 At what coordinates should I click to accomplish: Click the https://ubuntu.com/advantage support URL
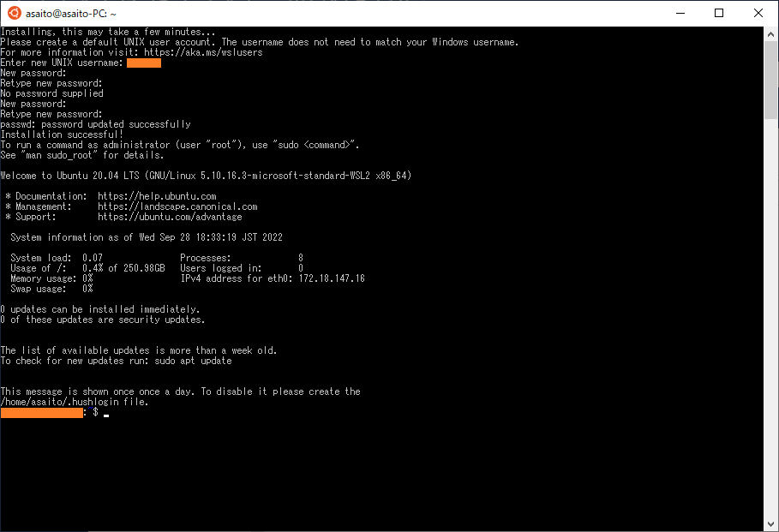[x=170, y=217]
